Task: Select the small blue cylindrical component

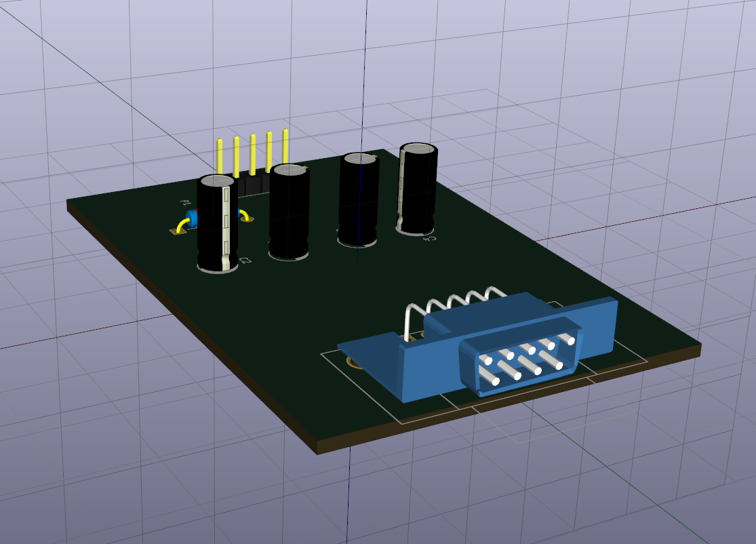Action: click(192, 216)
